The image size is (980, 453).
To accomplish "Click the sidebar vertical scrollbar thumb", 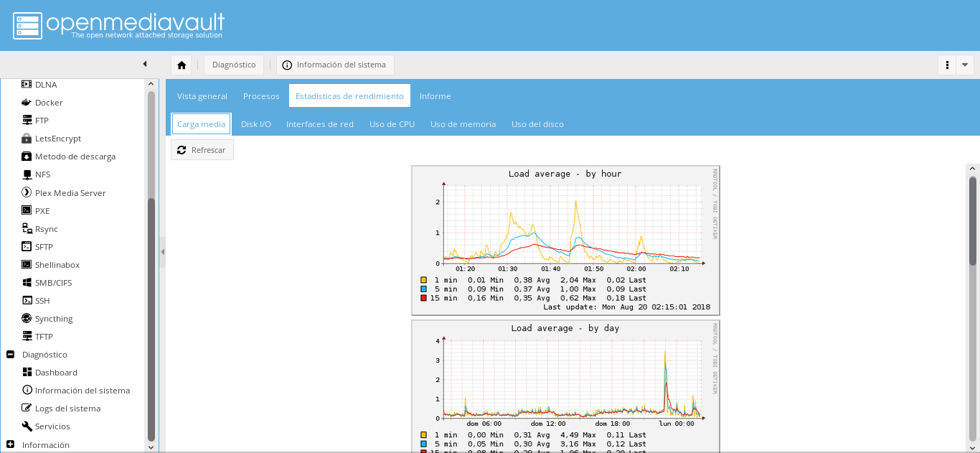I will click(x=151, y=319).
